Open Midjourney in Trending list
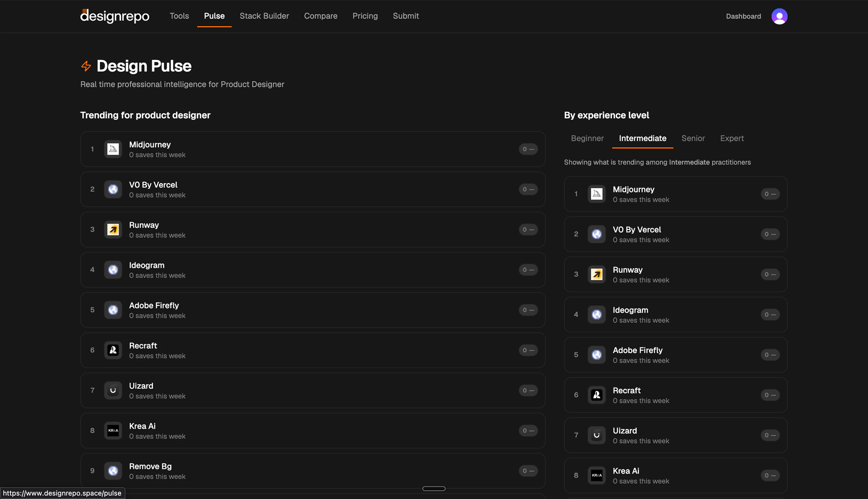Viewport: 868px width, 499px height. coord(313,149)
